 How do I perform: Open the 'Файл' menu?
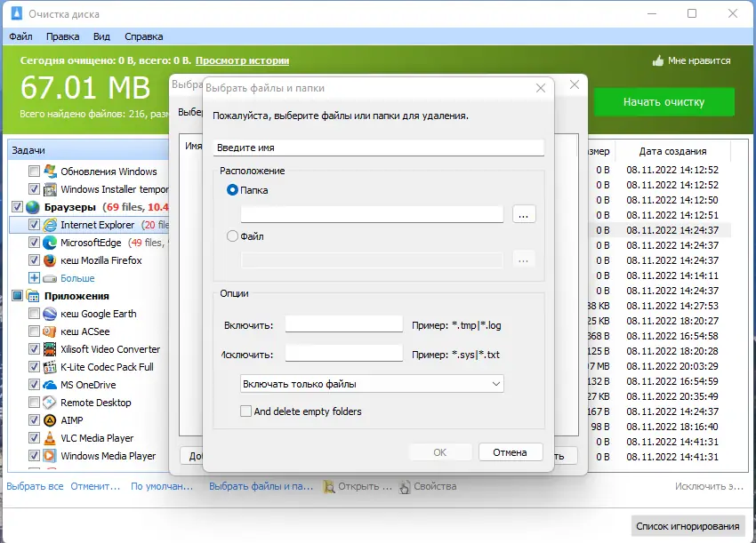coord(20,36)
